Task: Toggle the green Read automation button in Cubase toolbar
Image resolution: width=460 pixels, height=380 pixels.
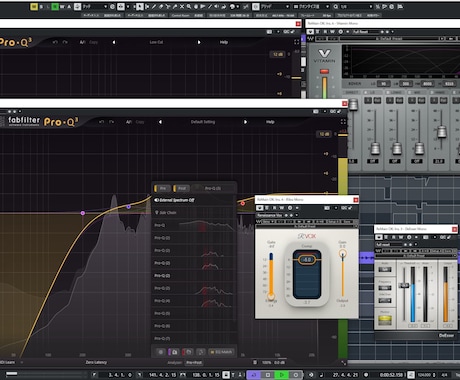Action: 55,6
